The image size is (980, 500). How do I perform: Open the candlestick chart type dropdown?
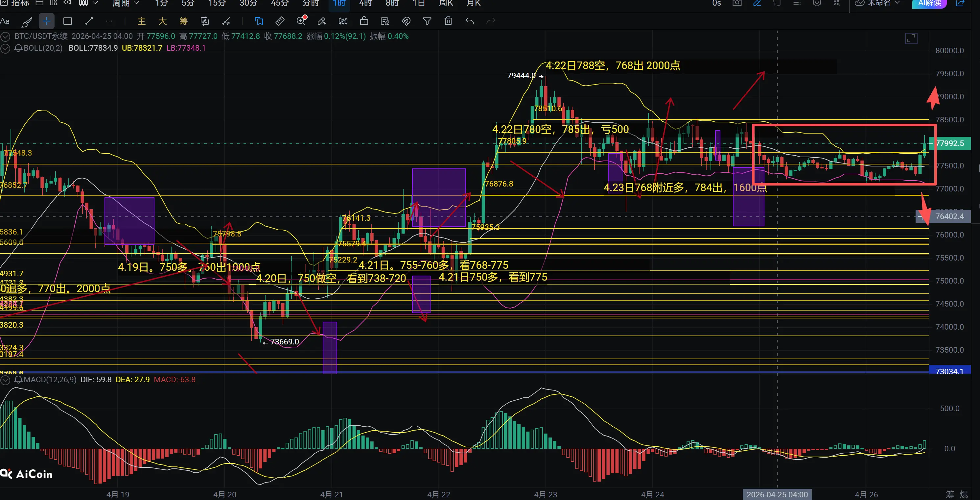coord(88,3)
